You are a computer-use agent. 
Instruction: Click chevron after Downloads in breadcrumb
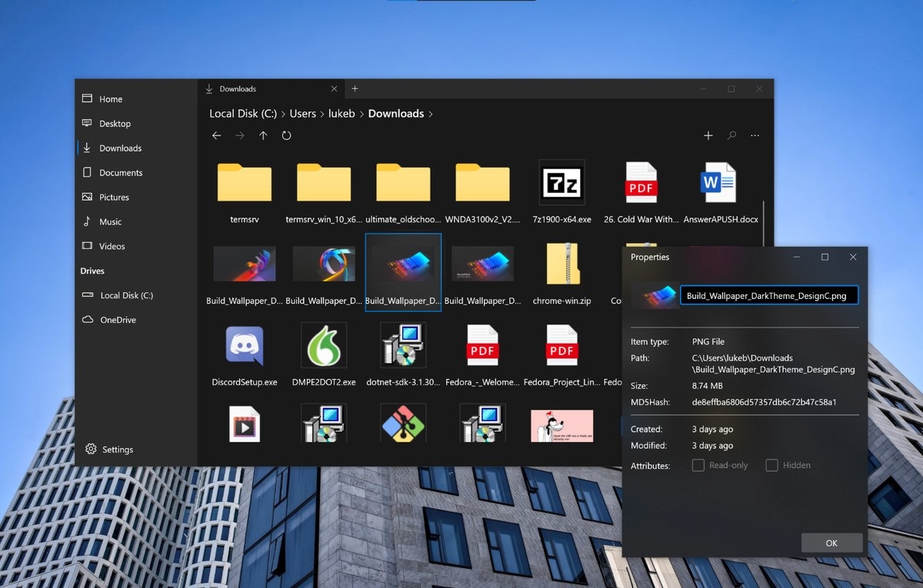(x=431, y=114)
